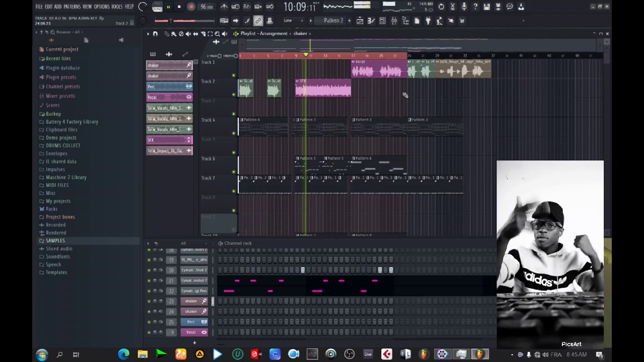This screenshot has width=644, height=362.
Task: Open the shopping cart content library icon
Action: (462, 21)
